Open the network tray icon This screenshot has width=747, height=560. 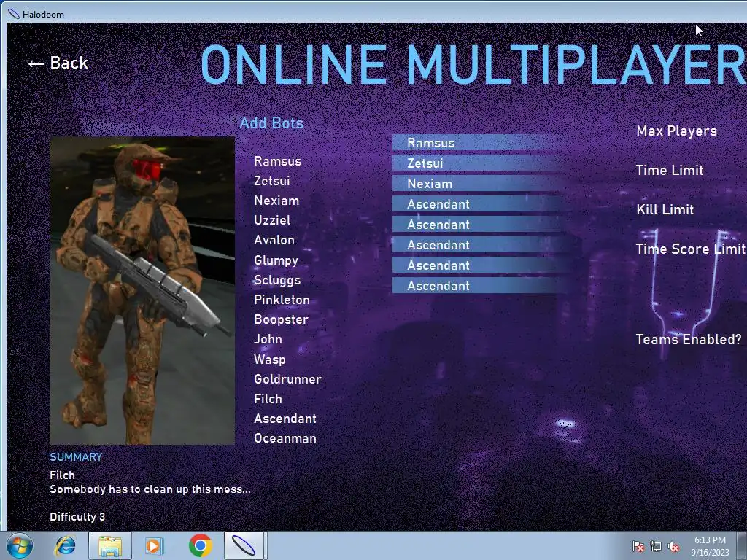656,547
